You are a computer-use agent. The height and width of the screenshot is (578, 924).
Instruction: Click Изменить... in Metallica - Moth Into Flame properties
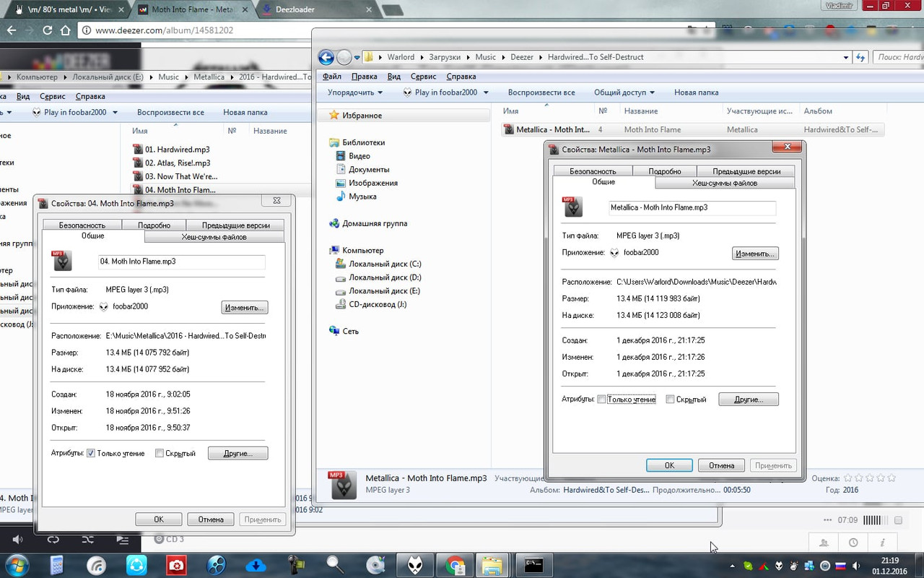pos(755,254)
